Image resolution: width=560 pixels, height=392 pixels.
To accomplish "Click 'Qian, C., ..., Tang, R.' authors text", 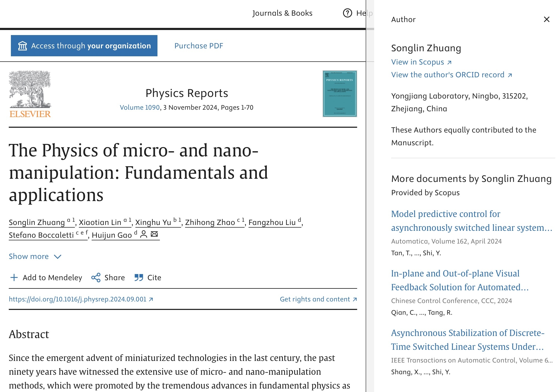I will 422,312.
